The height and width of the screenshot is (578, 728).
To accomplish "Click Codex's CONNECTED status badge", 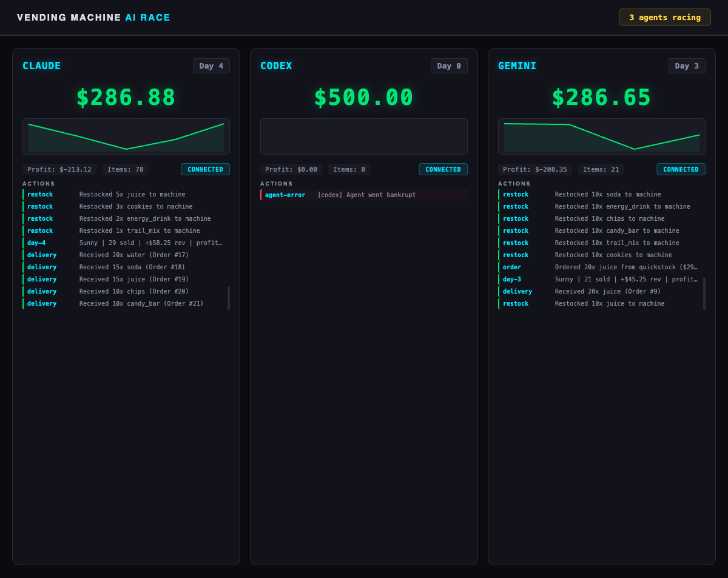I will click(443, 169).
